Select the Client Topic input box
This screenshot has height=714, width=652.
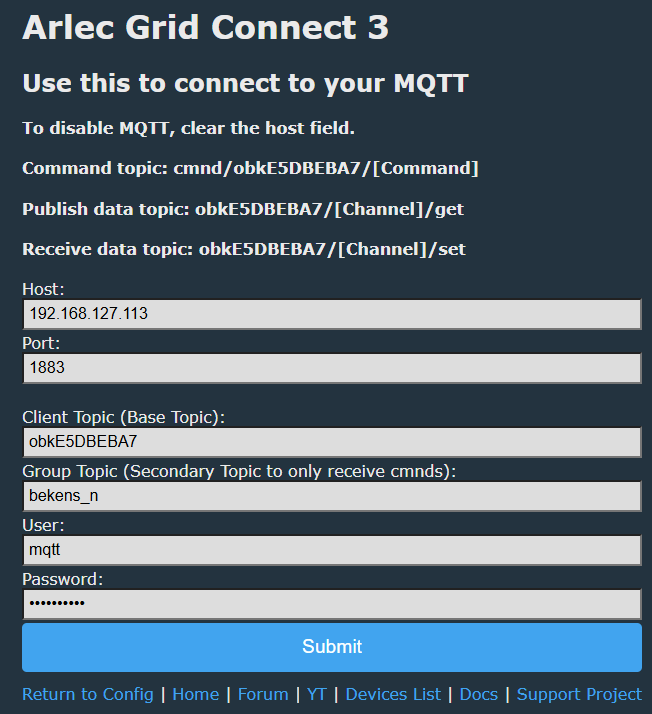click(x=331, y=442)
